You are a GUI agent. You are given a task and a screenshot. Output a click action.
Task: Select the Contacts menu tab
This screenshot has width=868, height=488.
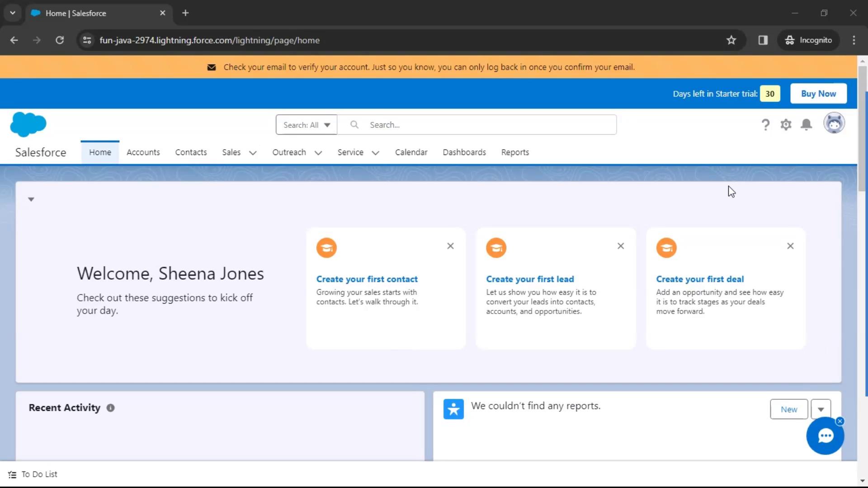pos(190,152)
